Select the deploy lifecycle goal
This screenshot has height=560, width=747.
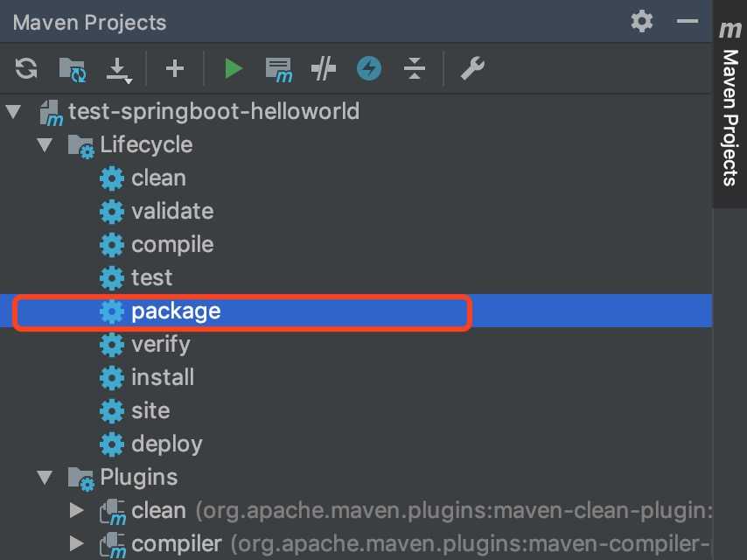[x=167, y=444]
